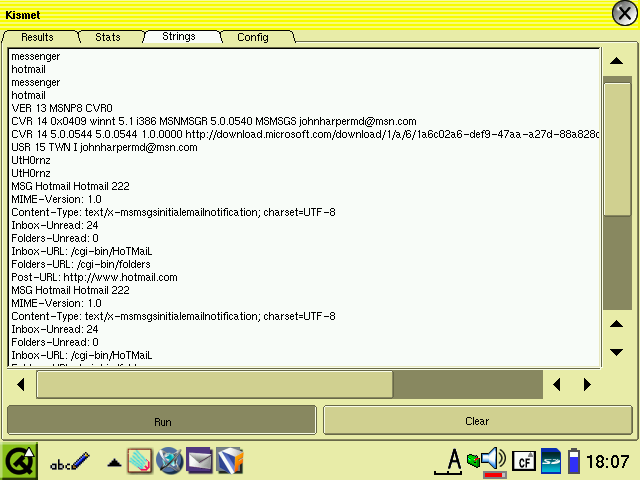Switch to the Stats tab
This screenshot has height=480, width=640.
[108, 37]
